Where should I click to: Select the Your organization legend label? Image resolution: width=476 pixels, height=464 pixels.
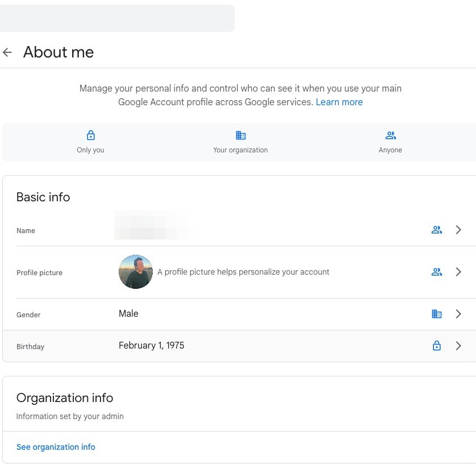(x=240, y=150)
